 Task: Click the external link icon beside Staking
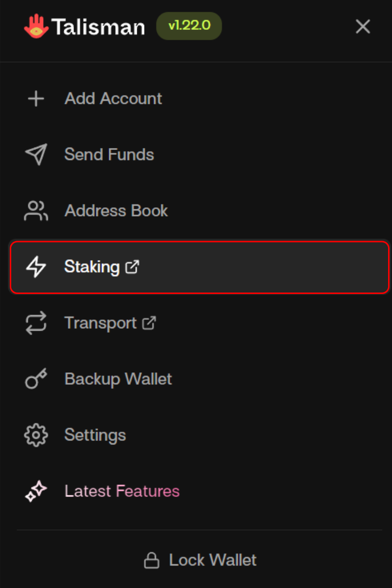pyautogui.click(x=132, y=267)
